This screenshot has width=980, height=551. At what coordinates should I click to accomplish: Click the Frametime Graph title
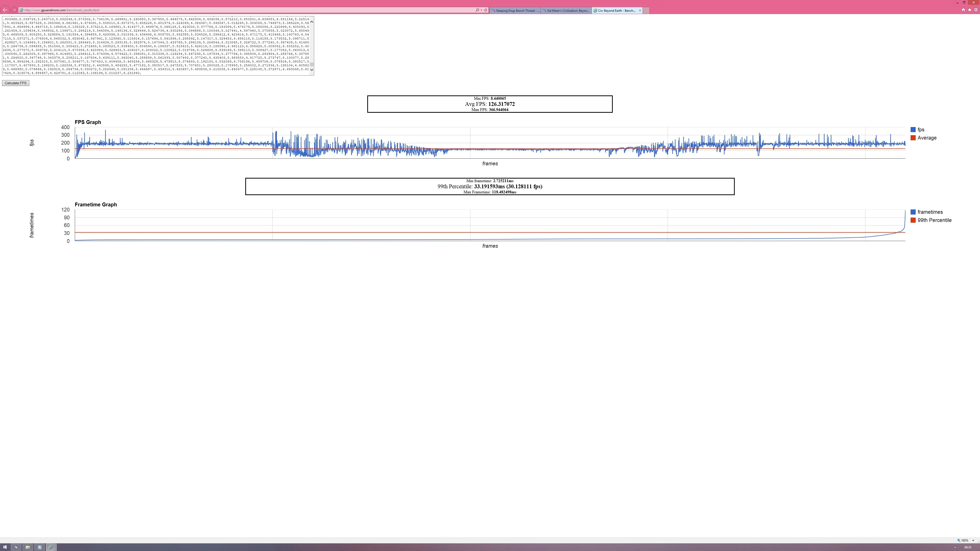pyautogui.click(x=96, y=205)
